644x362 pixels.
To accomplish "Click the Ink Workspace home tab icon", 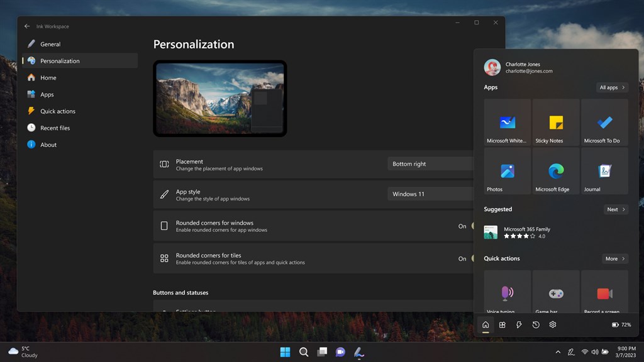I will pos(486,325).
